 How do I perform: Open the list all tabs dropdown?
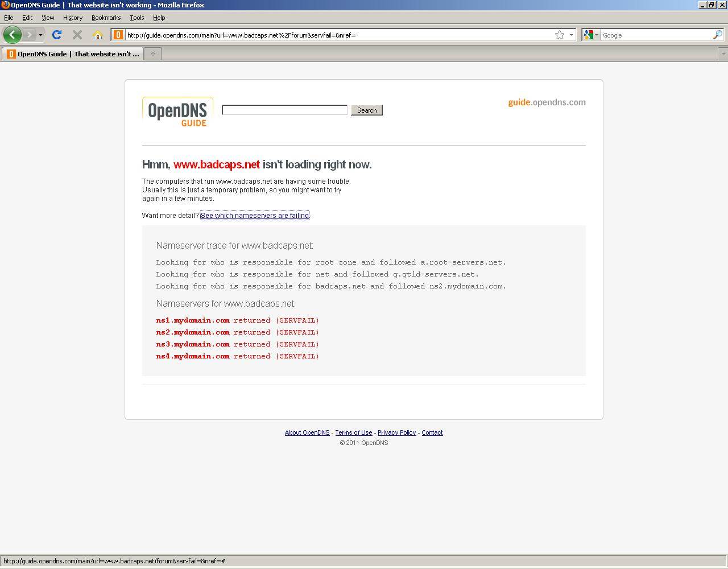tap(723, 54)
